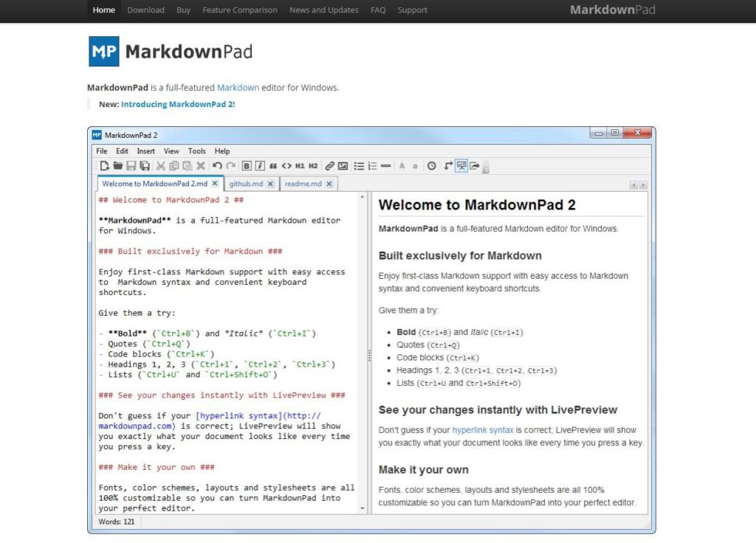Click the toolbar overflow options arrow

[486, 167]
